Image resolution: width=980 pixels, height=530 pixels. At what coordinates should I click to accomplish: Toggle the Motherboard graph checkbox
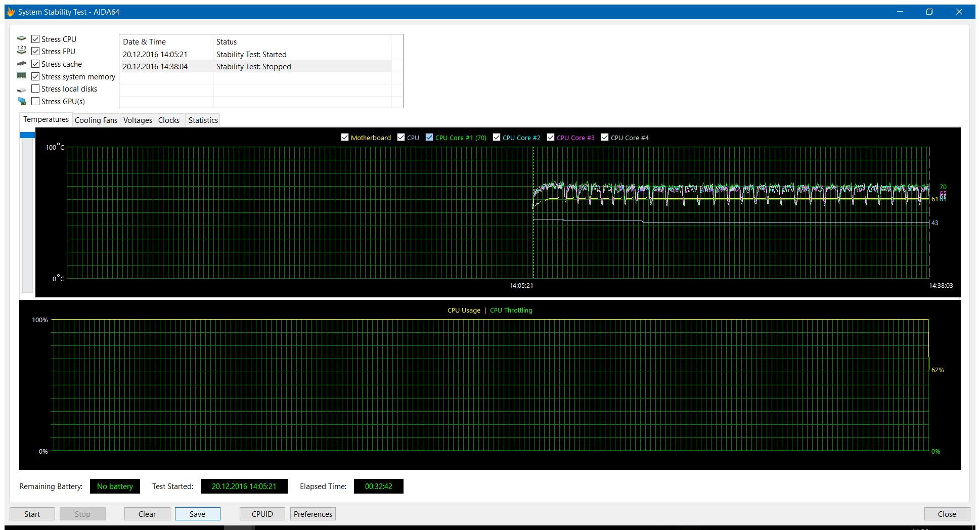pyautogui.click(x=345, y=137)
